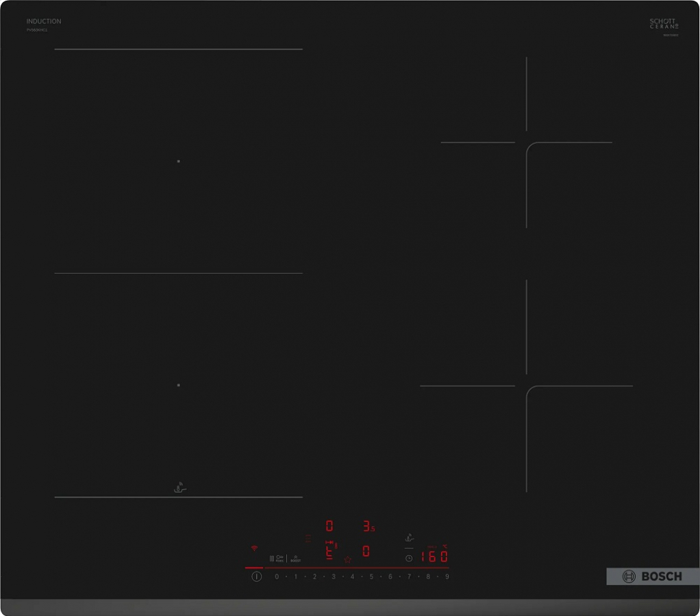700x616 pixels.
Task: Select power level 5 on the scale
Action: [x=371, y=577]
